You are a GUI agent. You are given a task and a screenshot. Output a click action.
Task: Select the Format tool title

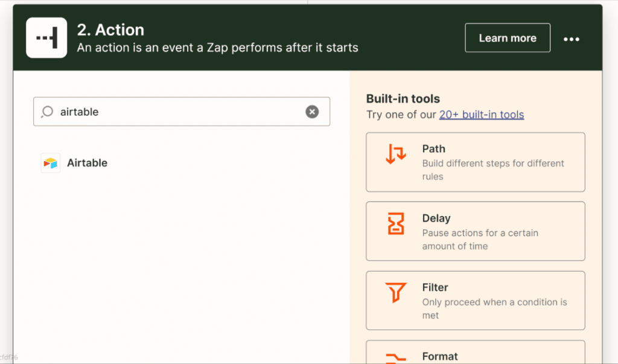point(440,357)
